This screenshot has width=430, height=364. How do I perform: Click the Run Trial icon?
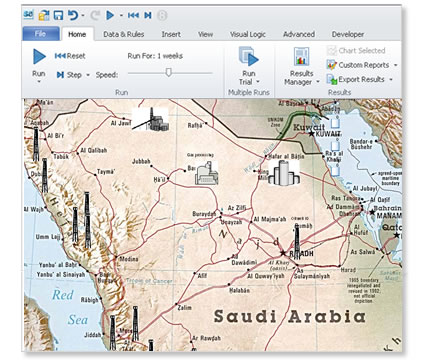[x=249, y=57]
